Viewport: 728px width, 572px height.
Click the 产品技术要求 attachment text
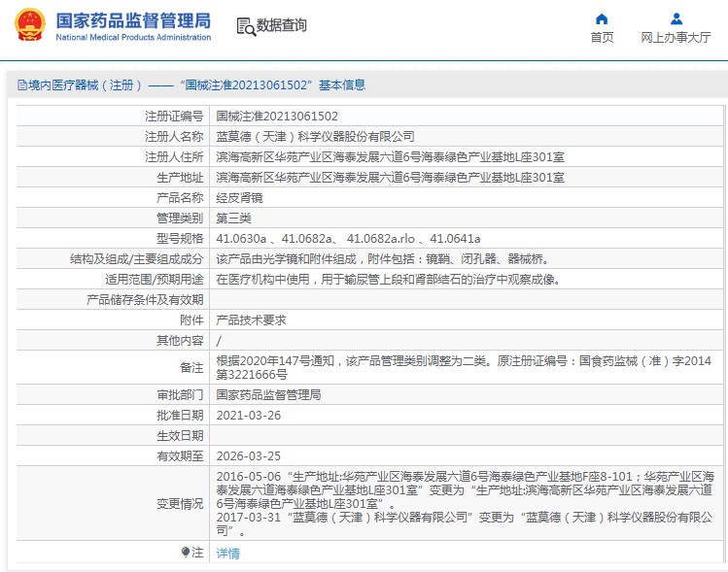251,320
